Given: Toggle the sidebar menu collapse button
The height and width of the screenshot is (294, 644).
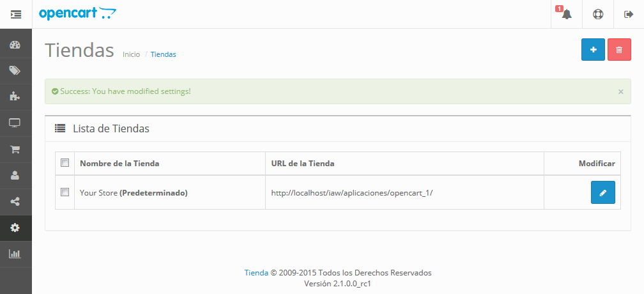Looking at the screenshot, I should pos(15,14).
